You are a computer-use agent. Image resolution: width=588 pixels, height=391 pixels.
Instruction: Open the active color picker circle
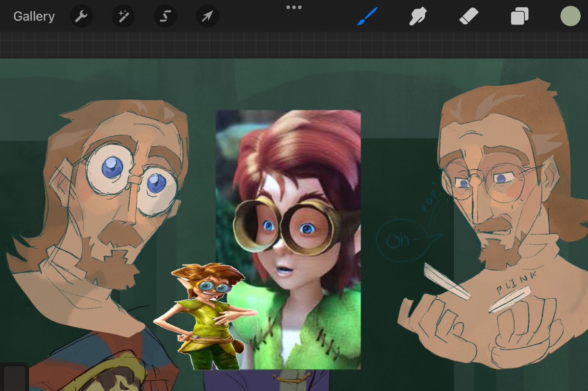pos(570,16)
